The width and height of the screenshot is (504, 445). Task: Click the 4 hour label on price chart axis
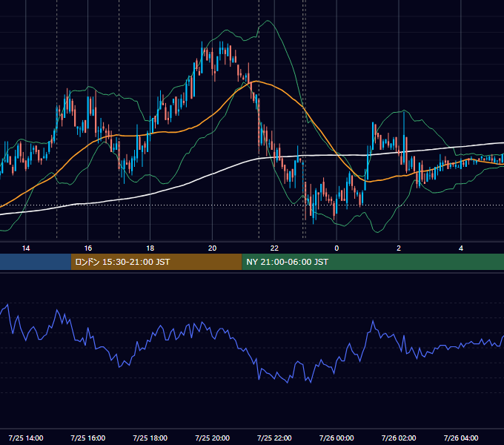point(461,248)
